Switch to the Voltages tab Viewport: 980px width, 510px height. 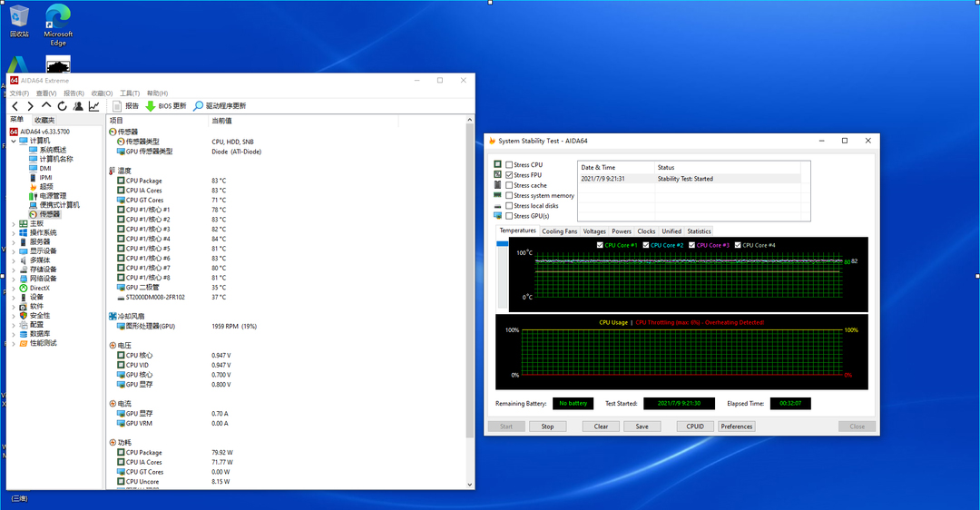(x=594, y=231)
